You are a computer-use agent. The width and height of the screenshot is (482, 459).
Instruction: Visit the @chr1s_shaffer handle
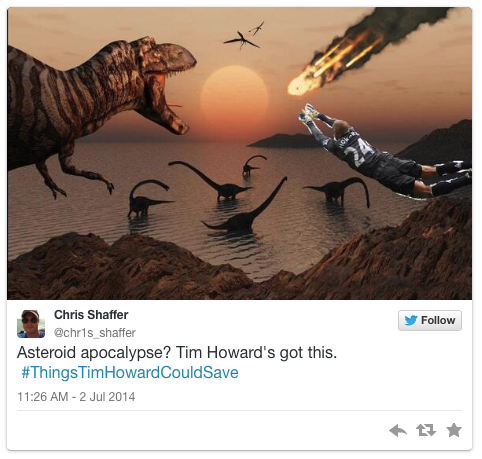tap(95, 333)
